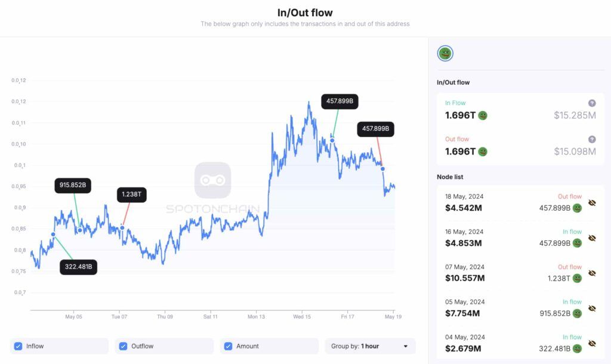This screenshot has height=364, width=611.
Task: Uncheck the Inflow checkbox
Action: click(18, 346)
